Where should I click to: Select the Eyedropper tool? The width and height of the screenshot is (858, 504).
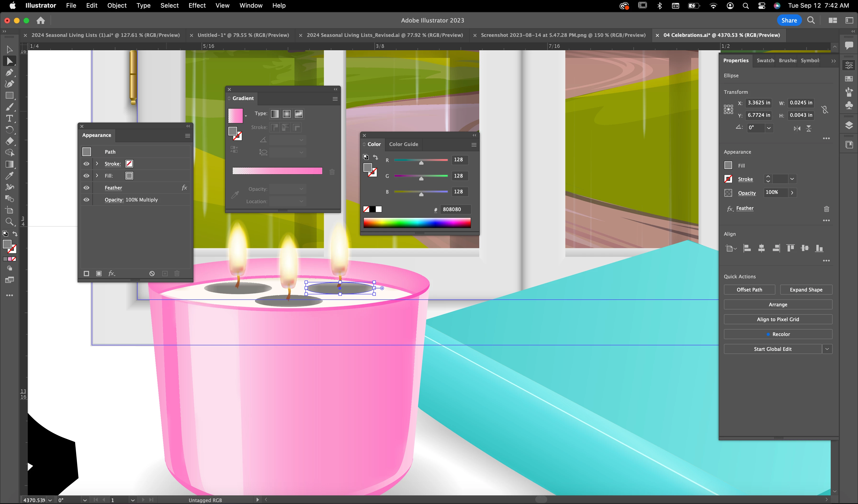(10, 176)
